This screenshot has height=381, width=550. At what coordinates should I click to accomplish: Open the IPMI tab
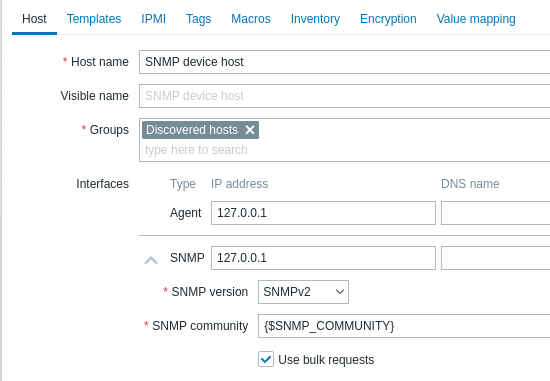coord(153,19)
